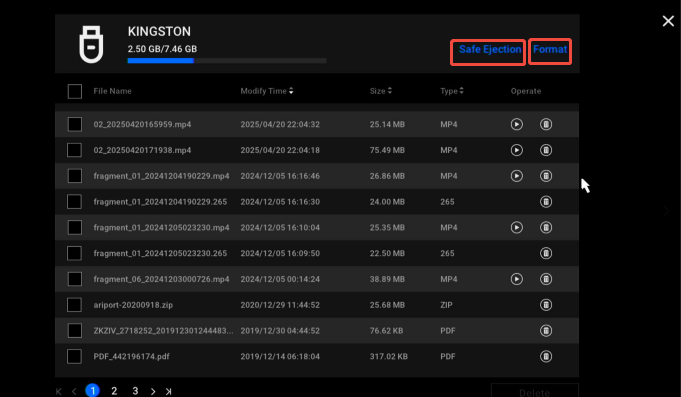Image resolution: width=681 pixels, height=397 pixels.
Task: Click the Operate column header
Action: 526,91
